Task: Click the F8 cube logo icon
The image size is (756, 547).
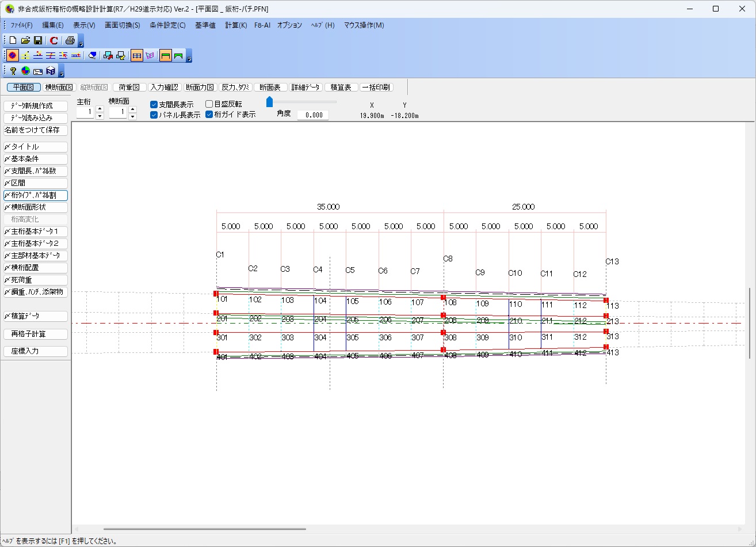Action: pyautogui.click(x=51, y=71)
